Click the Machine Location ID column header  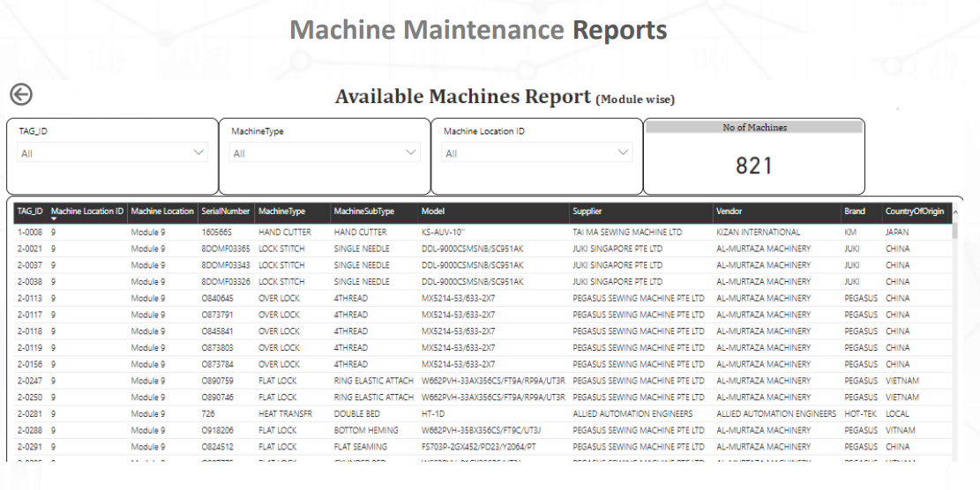[87, 212]
